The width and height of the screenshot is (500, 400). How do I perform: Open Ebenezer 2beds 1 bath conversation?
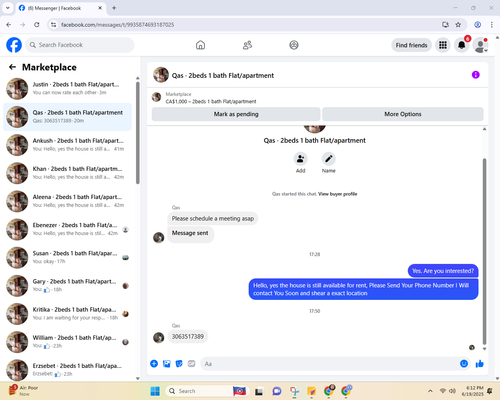[x=67, y=229]
